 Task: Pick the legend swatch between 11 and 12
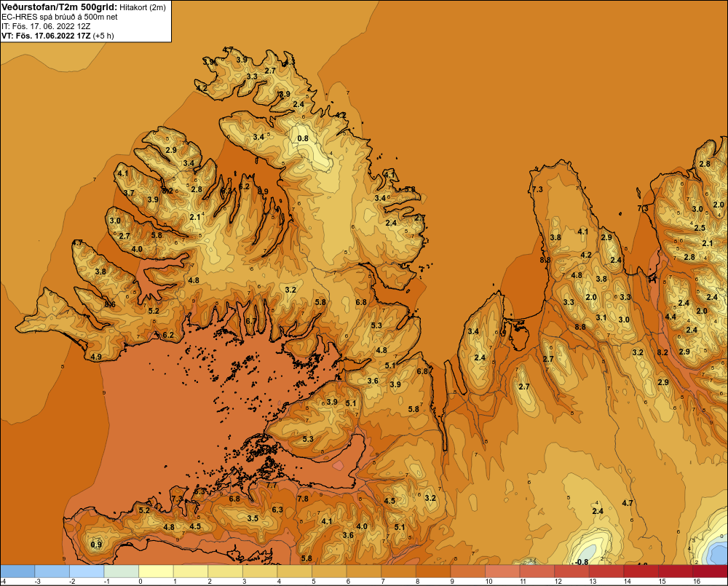click(537, 571)
